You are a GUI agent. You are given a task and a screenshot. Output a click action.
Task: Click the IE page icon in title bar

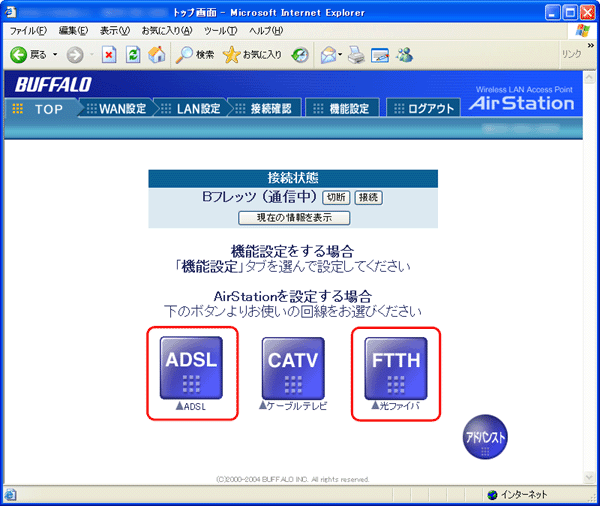point(10,12)
